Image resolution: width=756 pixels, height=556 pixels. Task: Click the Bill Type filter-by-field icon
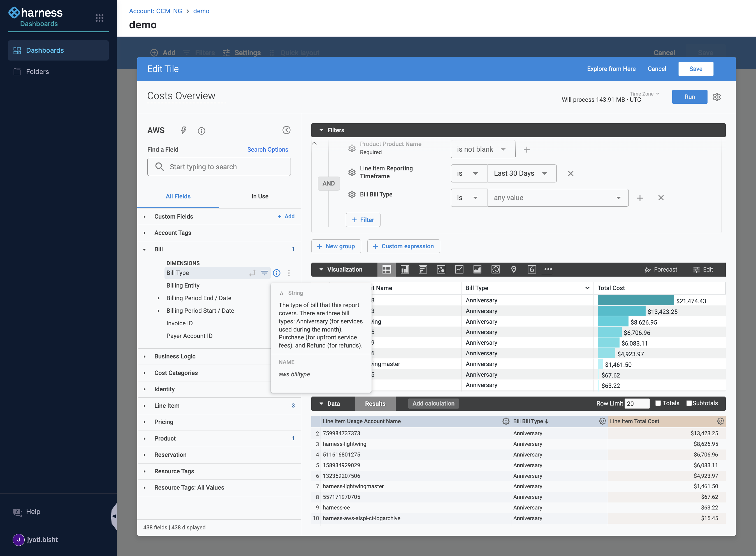265,273
